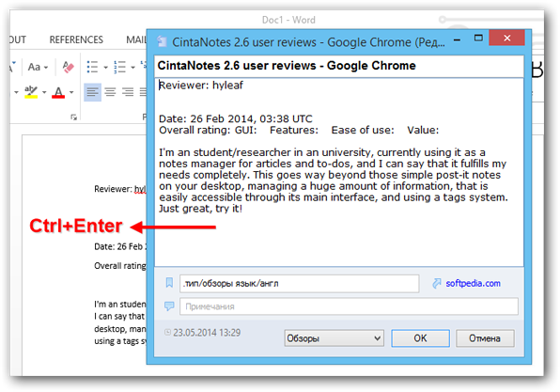This screenshot has height=392, width=560.
Task: Toggle center alignment button
Action: [x=110, y=92]
